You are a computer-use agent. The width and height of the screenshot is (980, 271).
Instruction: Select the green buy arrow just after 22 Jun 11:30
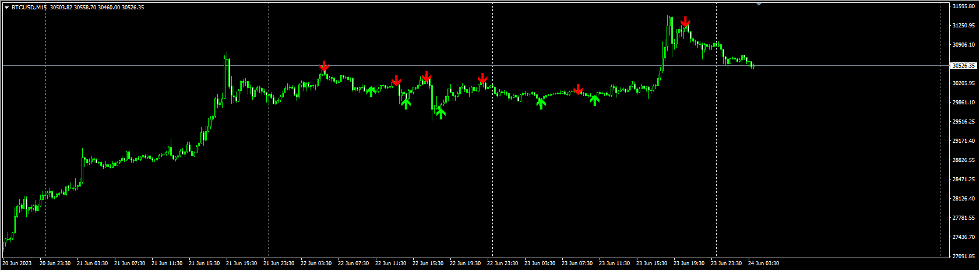coord(406,103)
